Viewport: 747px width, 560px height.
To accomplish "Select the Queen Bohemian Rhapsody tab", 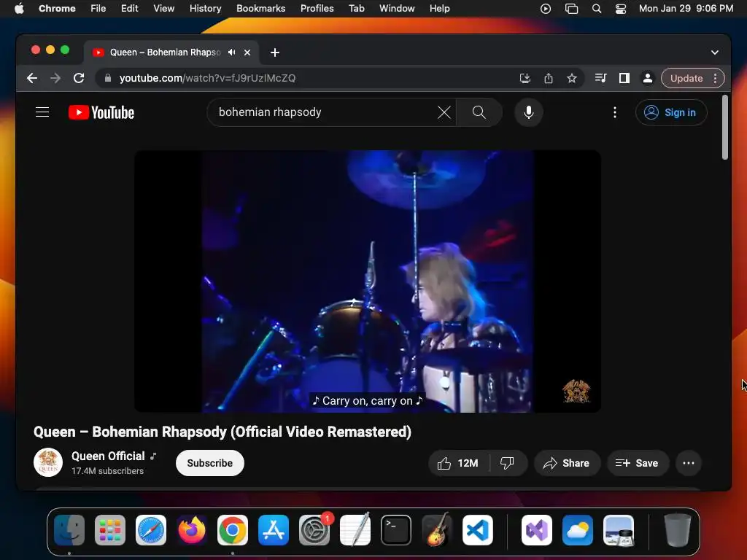I will tap(164, 52).
